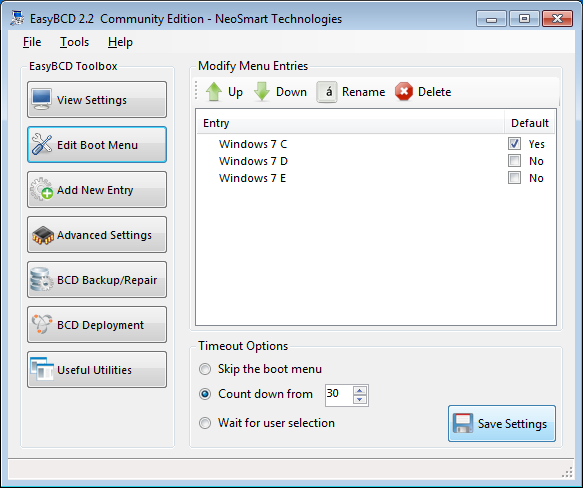Open the BCD Backup/Repair section

coord(97,280)
